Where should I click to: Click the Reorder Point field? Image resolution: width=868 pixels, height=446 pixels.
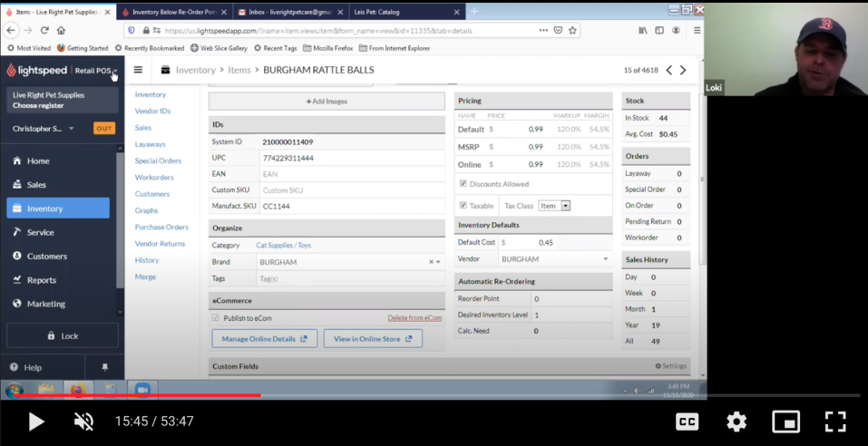coord(571,299)
